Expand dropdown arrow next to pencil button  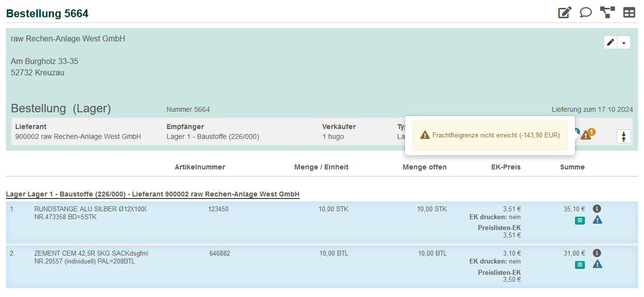624,43
